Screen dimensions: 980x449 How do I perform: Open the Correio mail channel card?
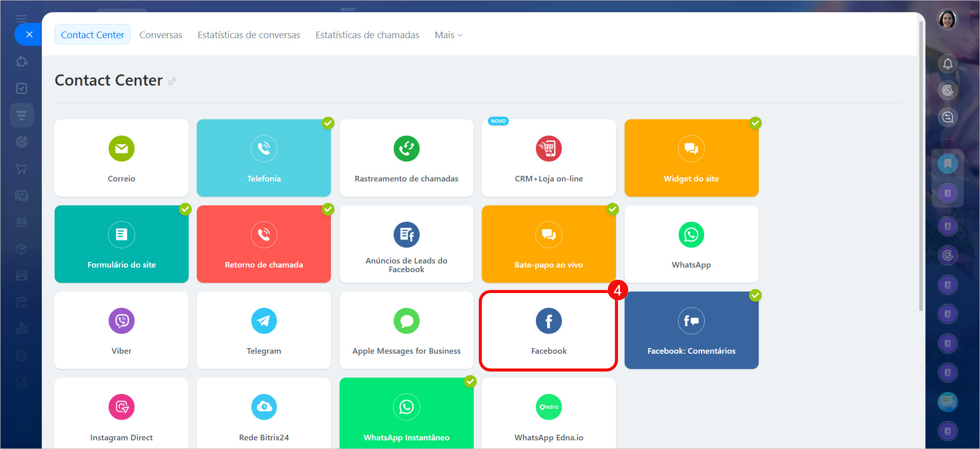tap(121, 158)
